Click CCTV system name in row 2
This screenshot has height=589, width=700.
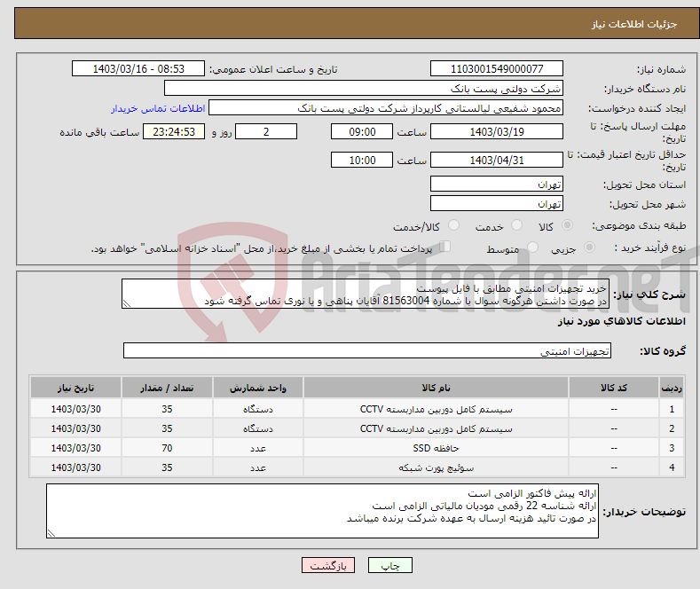[x=436, y=428]
